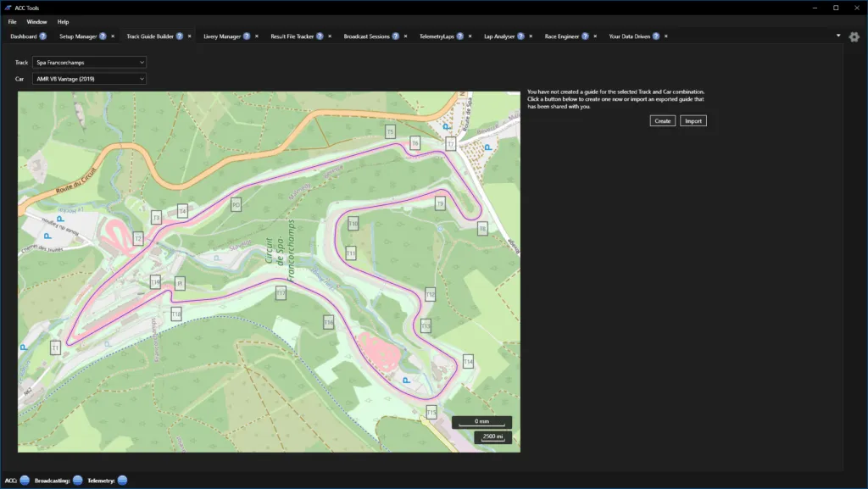
Task: Close the Setup Manager tab
Action: pyautogui.click(x=113, y=36)
